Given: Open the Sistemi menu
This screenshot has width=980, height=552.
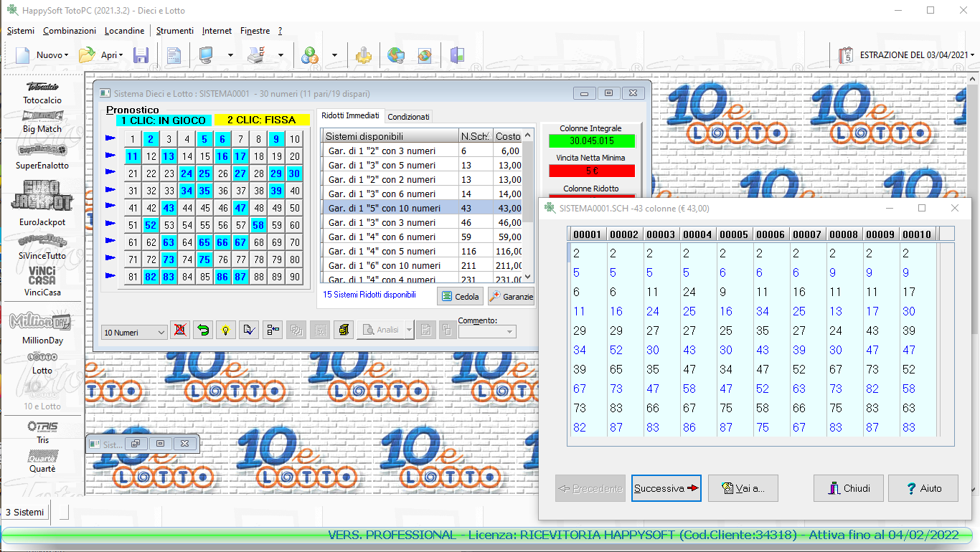Looking at the screenshot, I should [x=21, y=31].
